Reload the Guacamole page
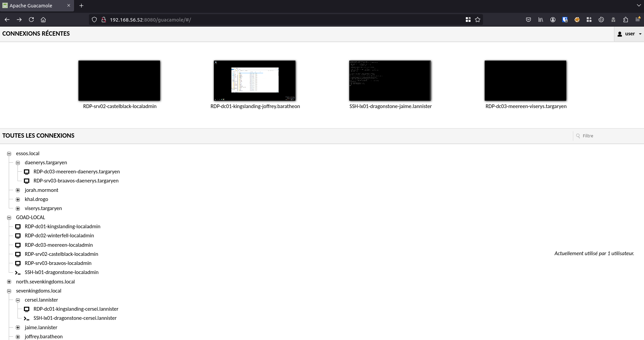644x340 pixels. (31, 20)
